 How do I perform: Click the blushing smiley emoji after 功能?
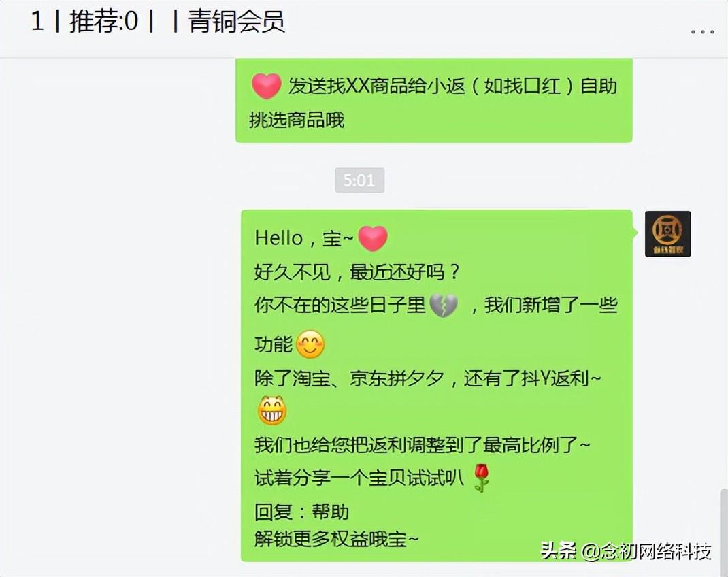[x=310, y=344]
